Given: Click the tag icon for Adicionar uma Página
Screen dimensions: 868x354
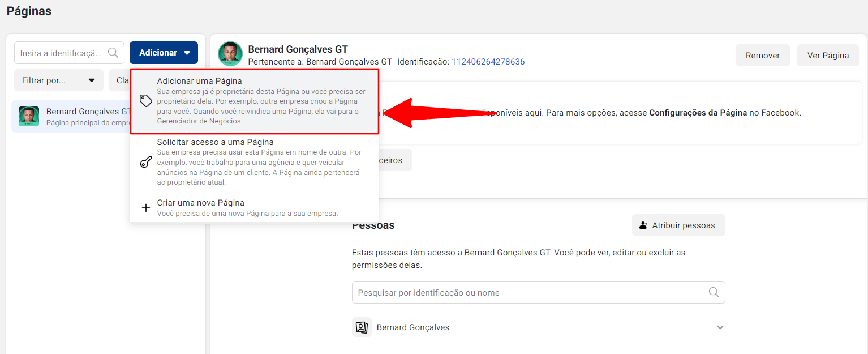Looking at the screenshot, I should point(146,101).
